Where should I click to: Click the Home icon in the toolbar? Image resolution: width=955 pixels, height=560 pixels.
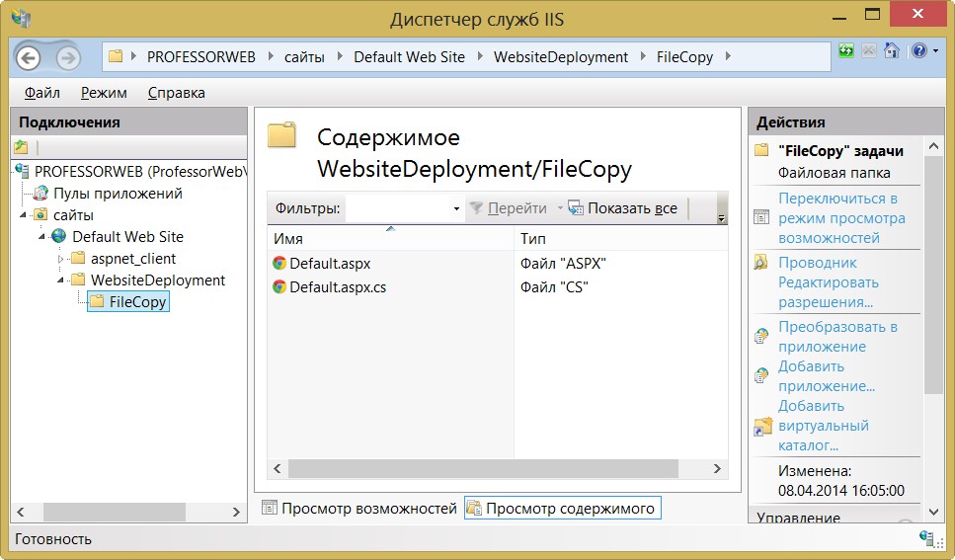[x=892, y=50]
